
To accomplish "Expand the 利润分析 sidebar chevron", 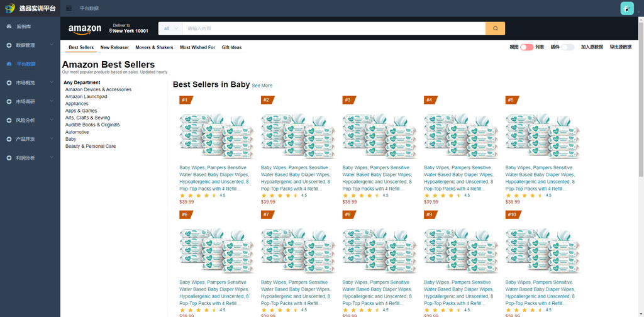I will [52, 157].
